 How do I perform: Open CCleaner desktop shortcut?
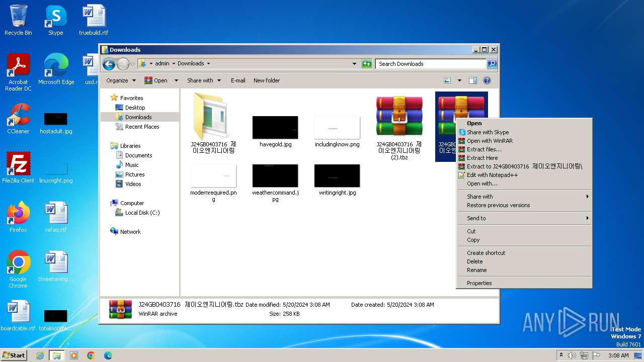(18, 119)
